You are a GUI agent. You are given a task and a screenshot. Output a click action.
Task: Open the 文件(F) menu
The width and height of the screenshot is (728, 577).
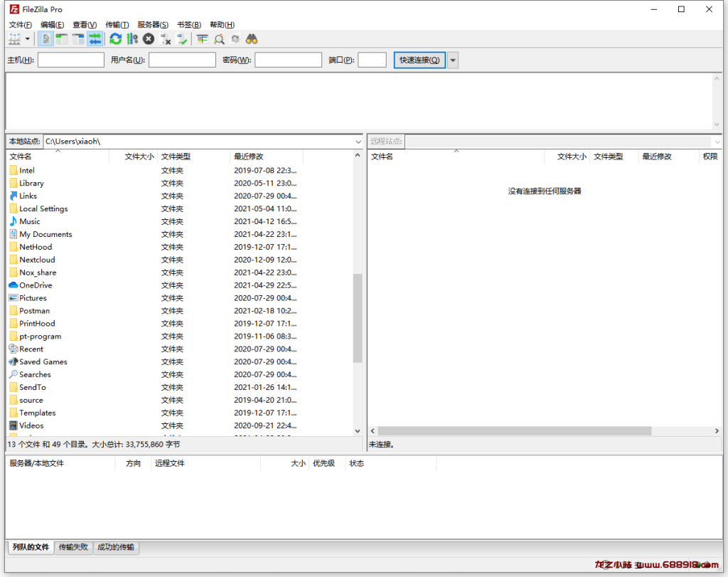(21, 25)
